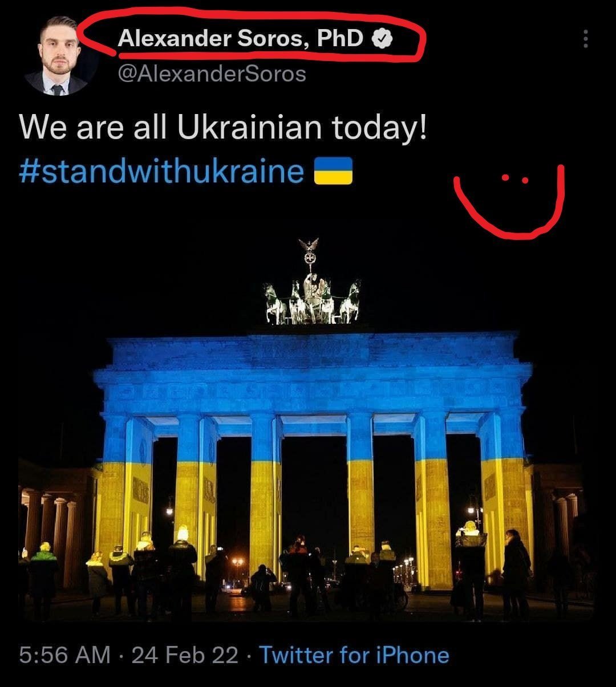Go to the @AlexanderSoros handle
Image resolution: width=616 pixels, height=687 pixels.
click(212, 74)
